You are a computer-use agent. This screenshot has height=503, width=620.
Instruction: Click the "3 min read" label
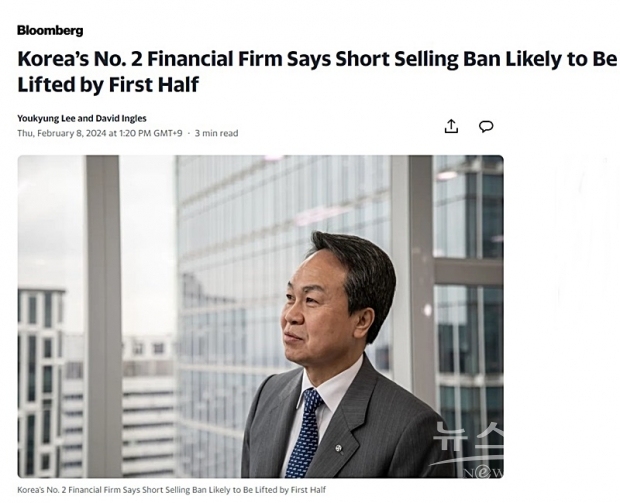(x=216, y=133)
